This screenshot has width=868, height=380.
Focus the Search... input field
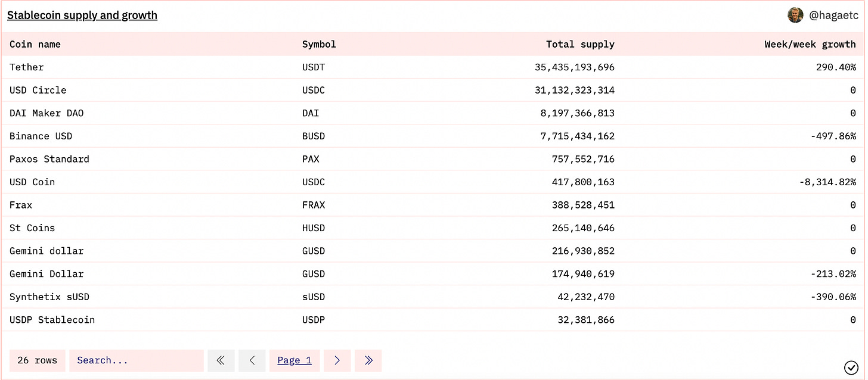[x=137, y=360]
